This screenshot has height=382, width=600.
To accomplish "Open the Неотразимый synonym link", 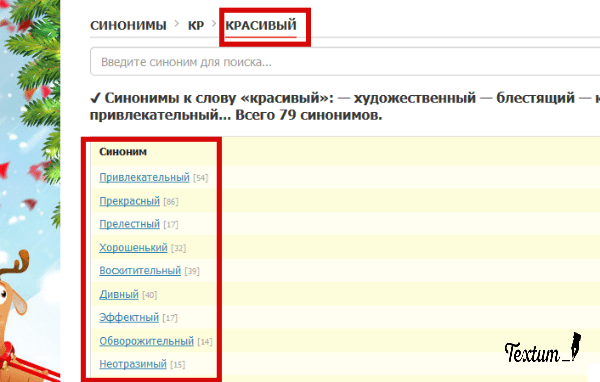I will tap(133, 364).
